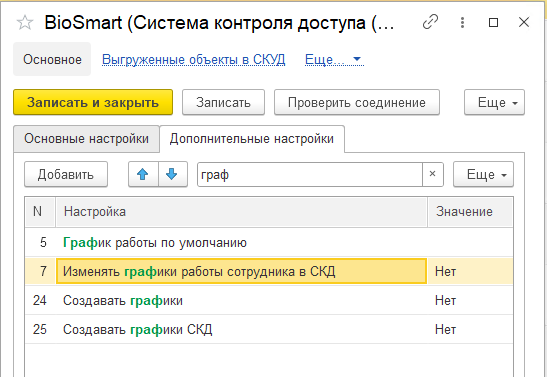Copy link with the chain icon

(430, 23)
